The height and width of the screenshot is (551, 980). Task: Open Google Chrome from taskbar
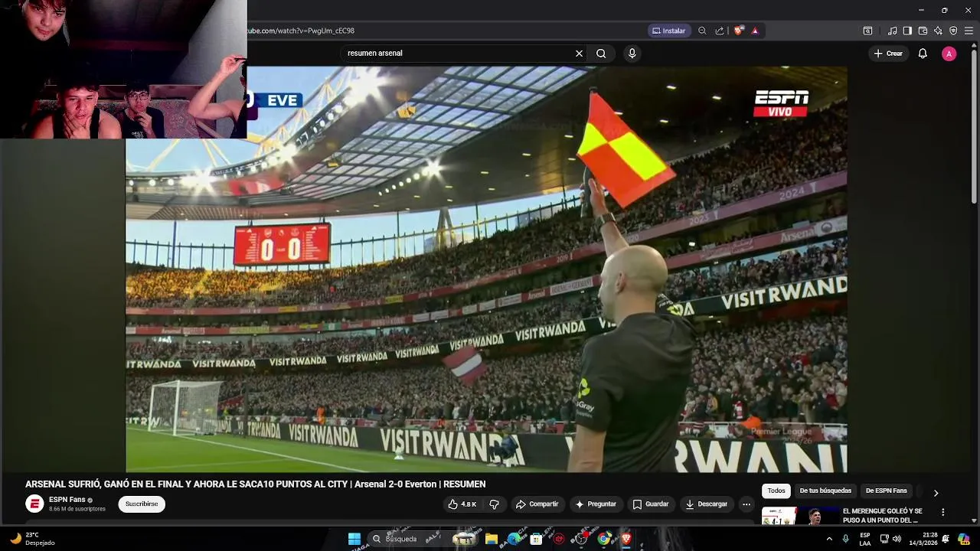(x=604, y=539)
